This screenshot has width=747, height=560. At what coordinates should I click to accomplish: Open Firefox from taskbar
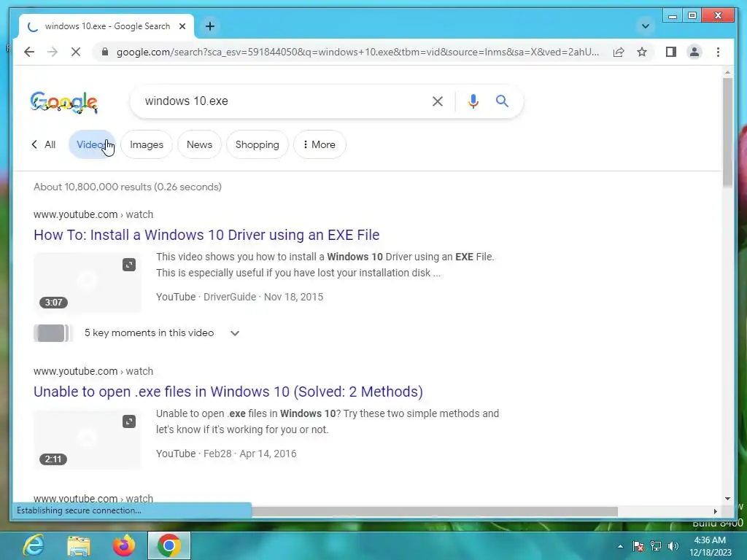coord(124,545)
